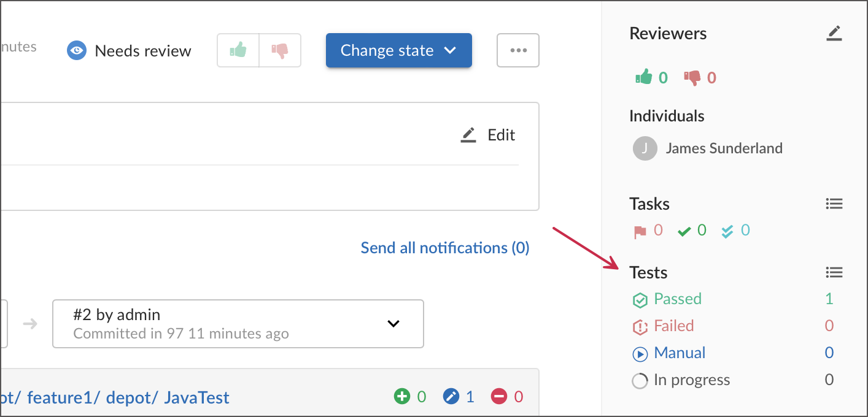Open the Change state dropdown
This screenshot has height=417, width=868.
coord(398,50)
